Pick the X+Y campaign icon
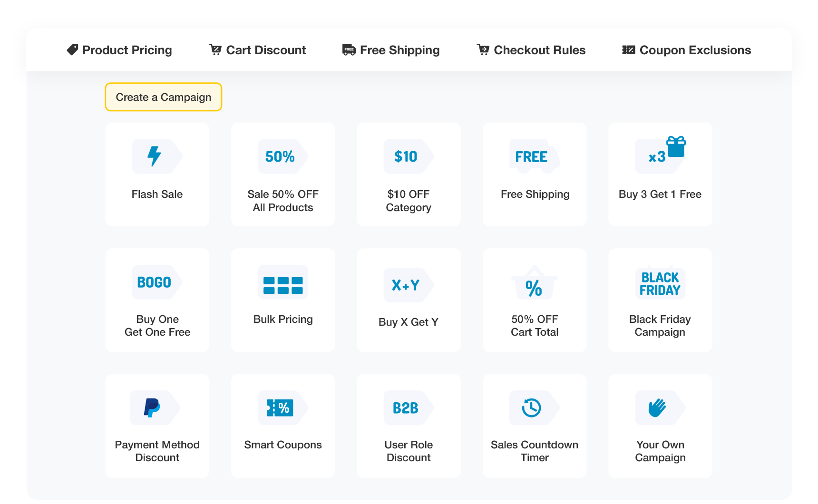Image resolution: width=818 pixels, height=504 pixels. tap(408, 285)
